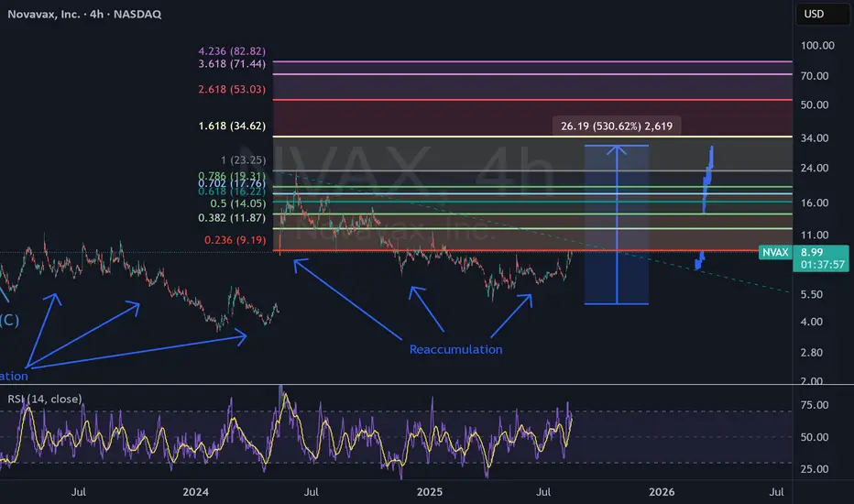Click the 4.00 price axis label
This screenshot has width=854, height=504.
pyautogui.click(x=812, y=322)
